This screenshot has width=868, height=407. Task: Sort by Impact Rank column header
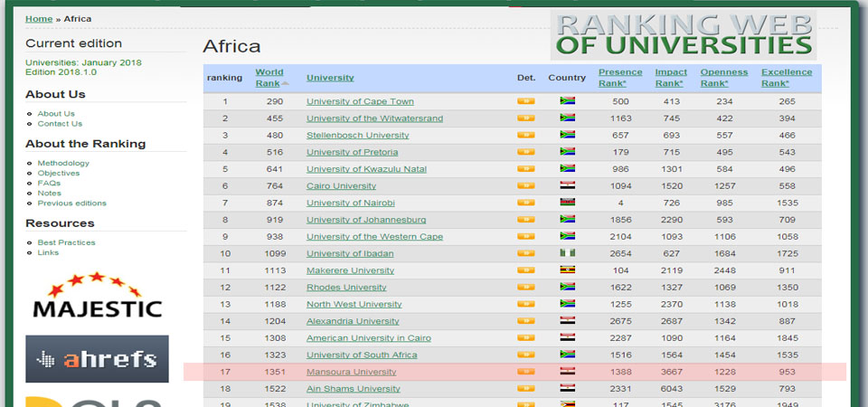click(671, 78)
